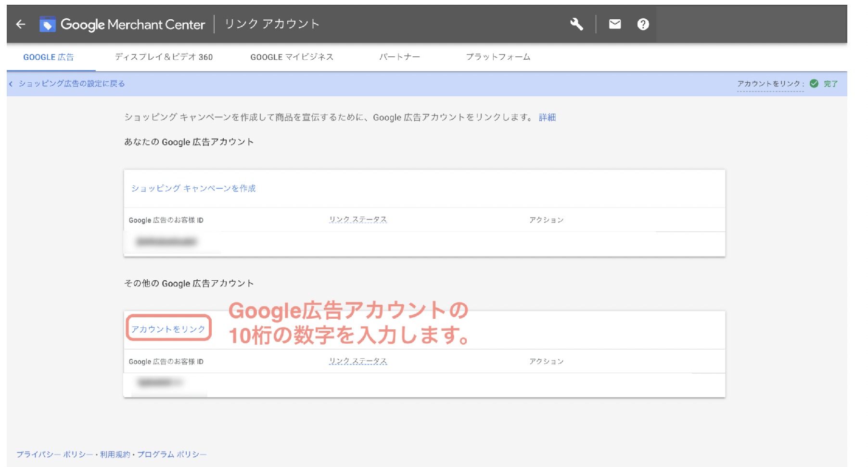868x467 pixels.
Task: Open the GOOGLE マイビジネス tab
Action: click(293, 57)
